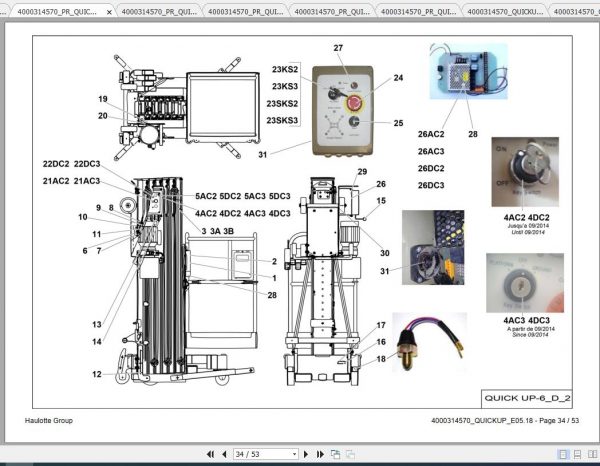Click callout number 12

coord(97,374)
